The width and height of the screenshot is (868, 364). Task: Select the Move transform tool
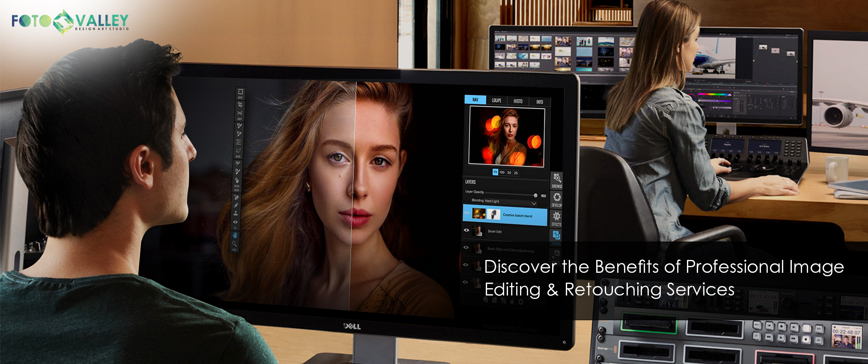tap(240, 91)
